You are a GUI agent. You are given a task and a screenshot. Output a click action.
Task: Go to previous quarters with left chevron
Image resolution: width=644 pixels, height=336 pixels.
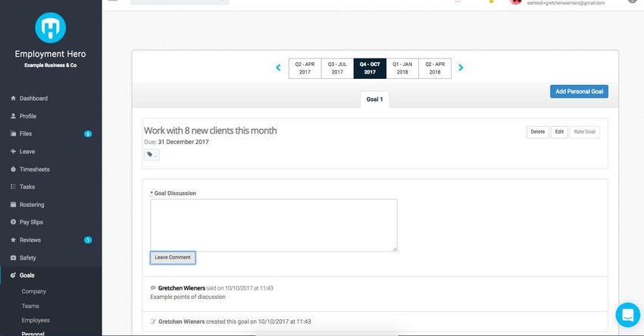(x=278, y=68)
